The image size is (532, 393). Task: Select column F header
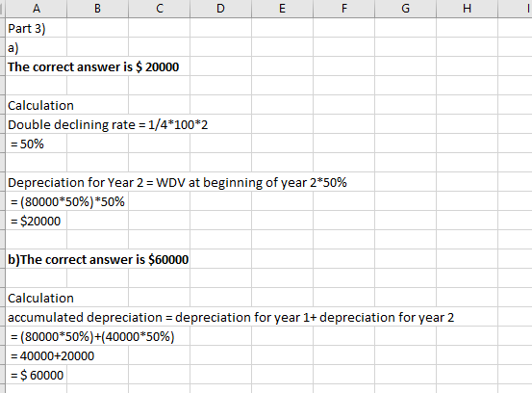pos(344,8)
